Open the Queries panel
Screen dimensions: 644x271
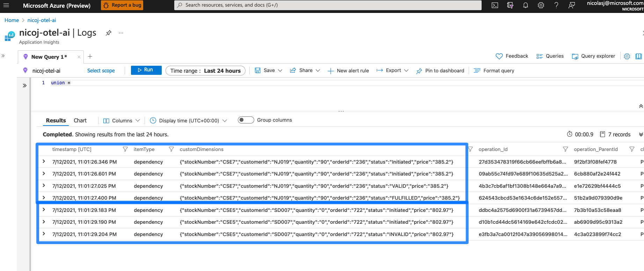point(550,56)
